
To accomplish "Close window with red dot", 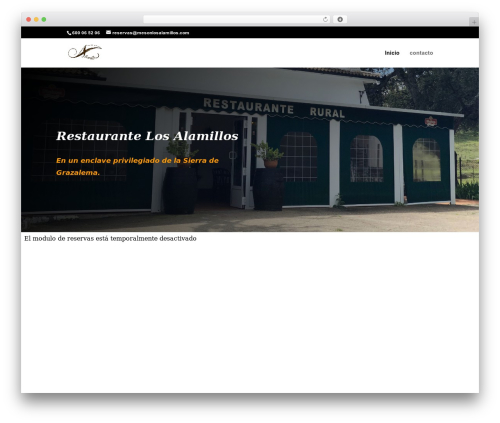I will 29,19.
